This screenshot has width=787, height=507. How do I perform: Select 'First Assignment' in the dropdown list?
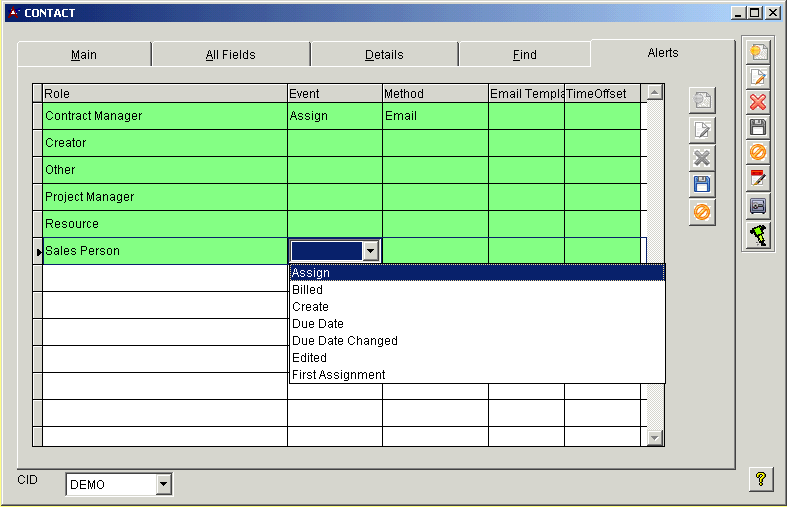tap(339, 375)
